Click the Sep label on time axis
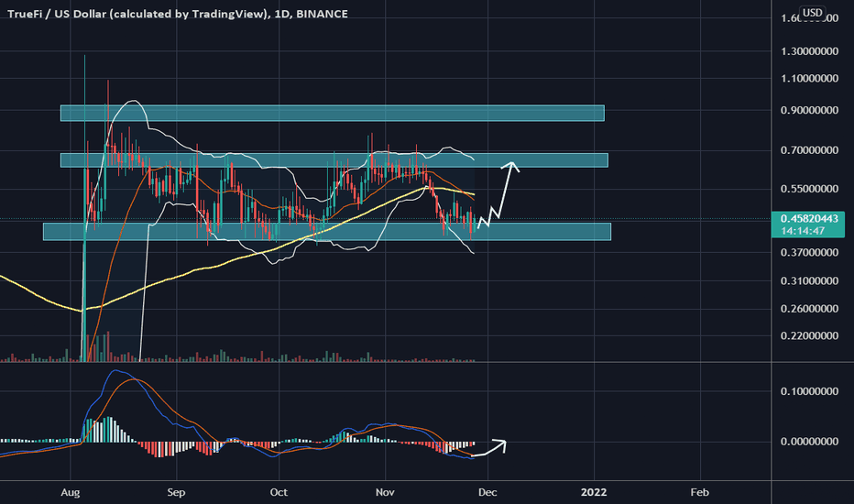The width and height of the screenshot is (854, 504). (176, 493)
